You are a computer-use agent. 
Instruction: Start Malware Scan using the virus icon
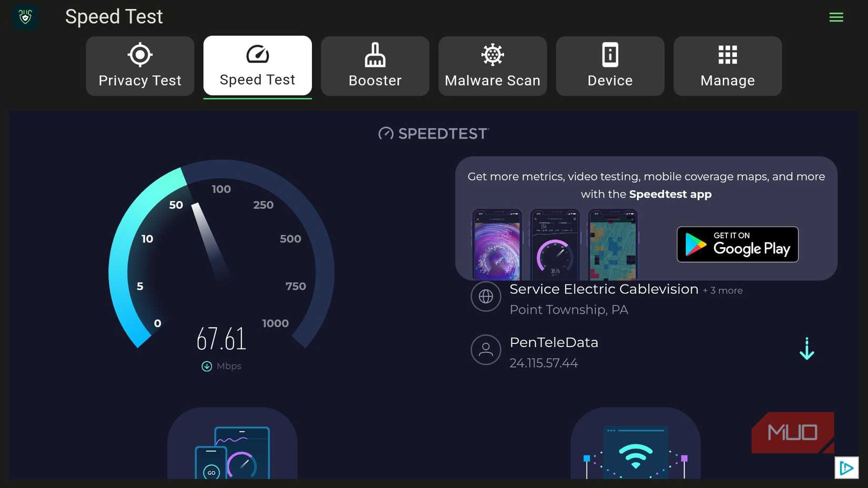(x=492, y=54)
